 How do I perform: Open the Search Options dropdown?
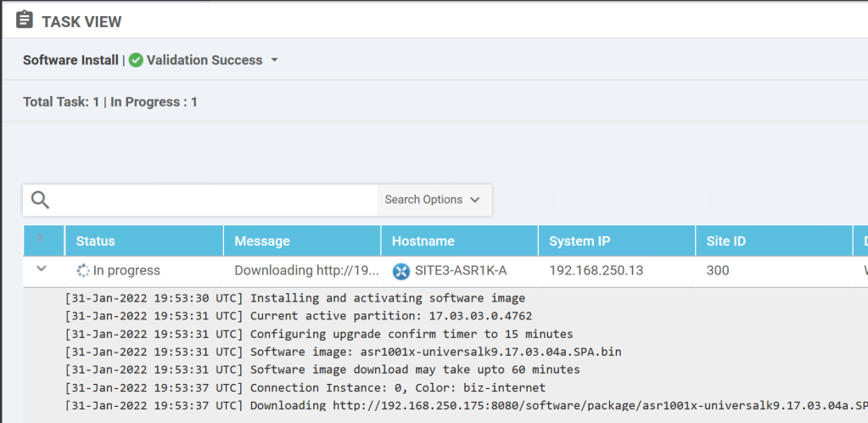(x=433, y=200)
